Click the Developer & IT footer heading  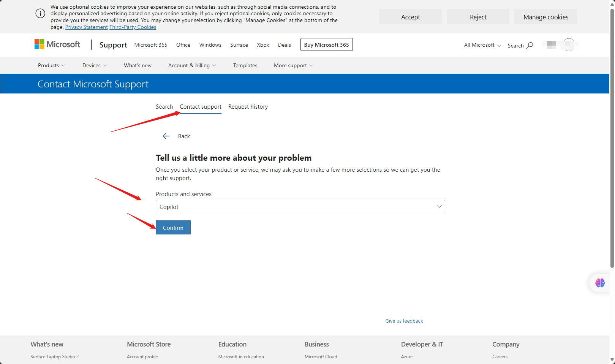pyautogui.click(x=422, y=344)
